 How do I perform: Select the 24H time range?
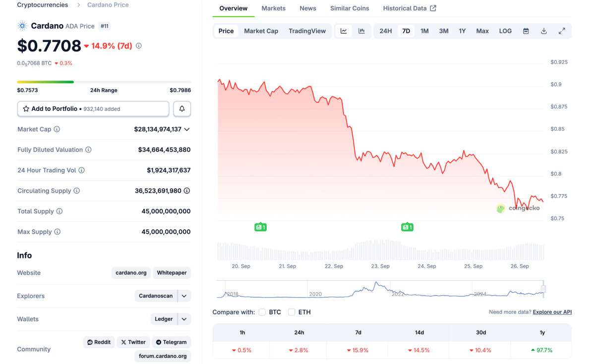[386, 31]
